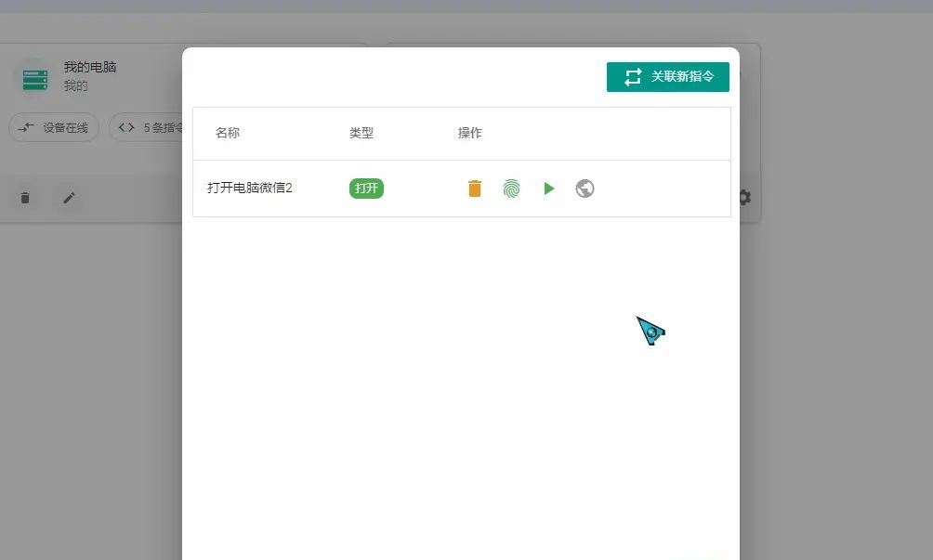Viewport: 933px width, 560px height.
Task: Delete 打开电脑微信2 using the orange trash icon
Action: coord(474,188)
